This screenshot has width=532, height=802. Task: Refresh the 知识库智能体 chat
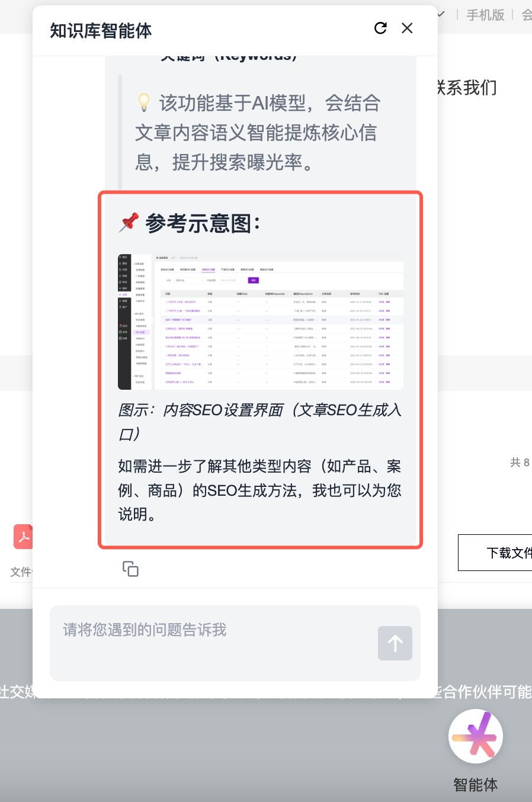pos(380,28)
